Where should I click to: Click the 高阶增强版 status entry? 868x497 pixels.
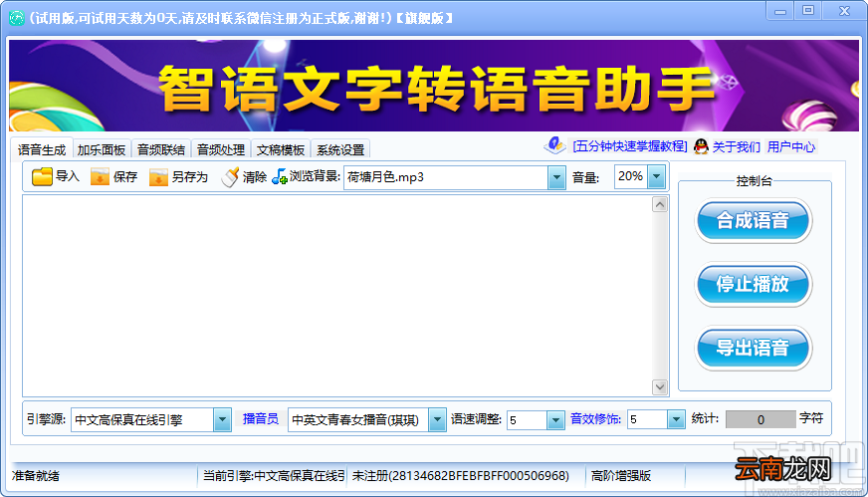click(621, 476)
